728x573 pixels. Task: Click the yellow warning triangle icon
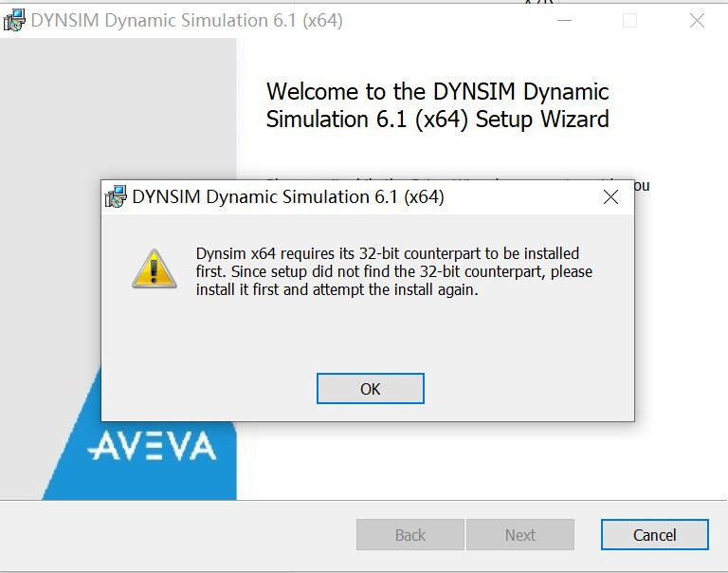point(154,268)
